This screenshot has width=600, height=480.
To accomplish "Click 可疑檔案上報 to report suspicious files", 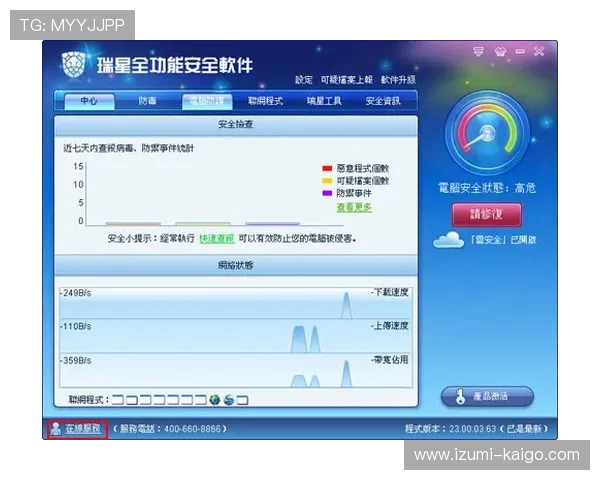I will (x=346, y=80).
